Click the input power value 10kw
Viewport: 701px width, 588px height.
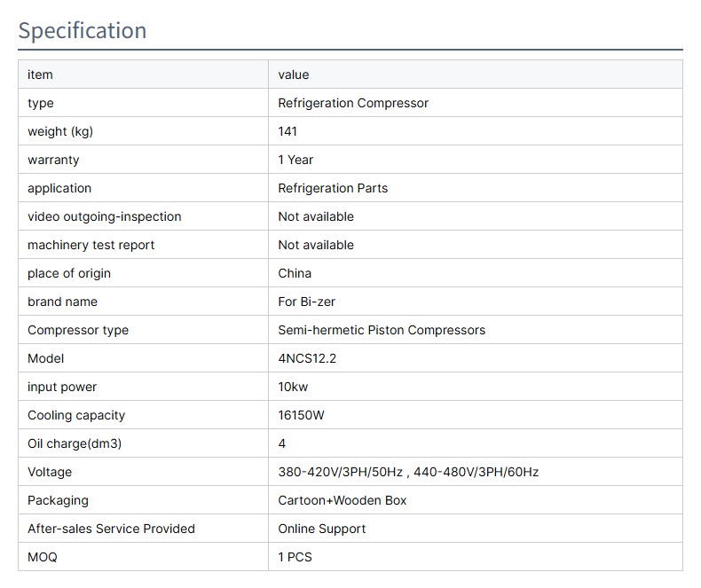click(293, 387)
